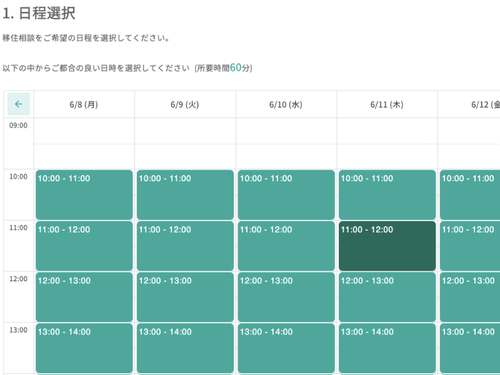
Task: Select 13:00 - 14:00 slot on 6/9 (火)
Action: coord(185,348)
